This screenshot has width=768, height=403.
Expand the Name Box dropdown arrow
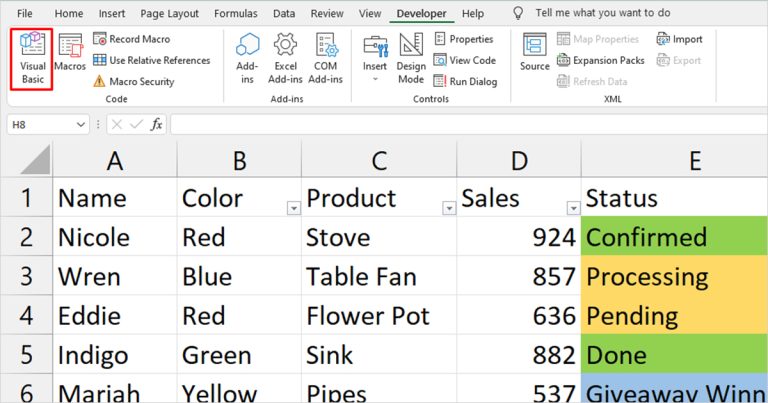[x=81, y=125]
